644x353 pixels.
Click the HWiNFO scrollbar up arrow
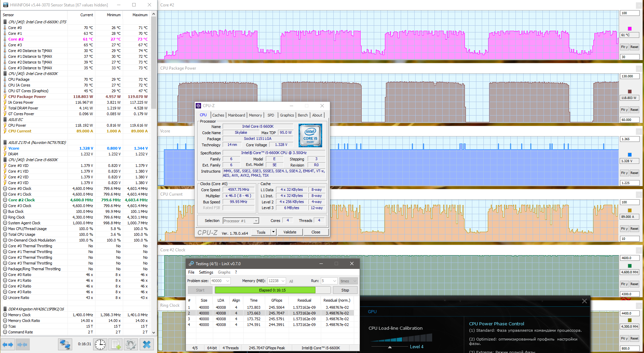coord(154,14)
